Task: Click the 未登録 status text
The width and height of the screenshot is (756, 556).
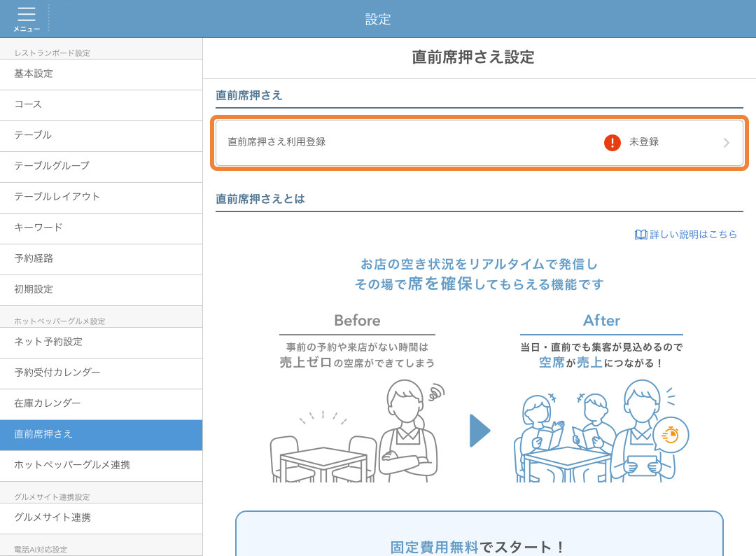Action: coord(644,142)
